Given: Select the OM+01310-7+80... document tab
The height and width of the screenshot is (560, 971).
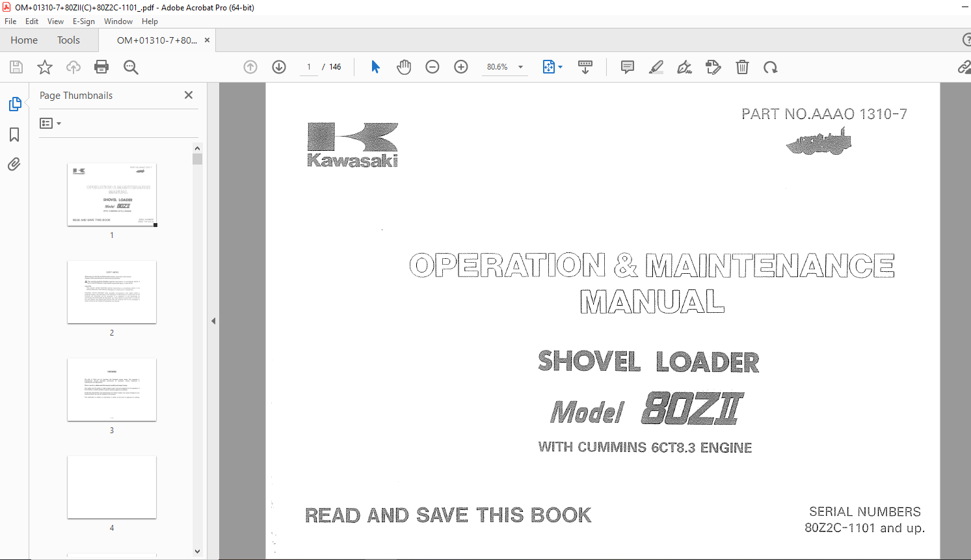Looking at the screenshot, I should click(x=157, y=40).
